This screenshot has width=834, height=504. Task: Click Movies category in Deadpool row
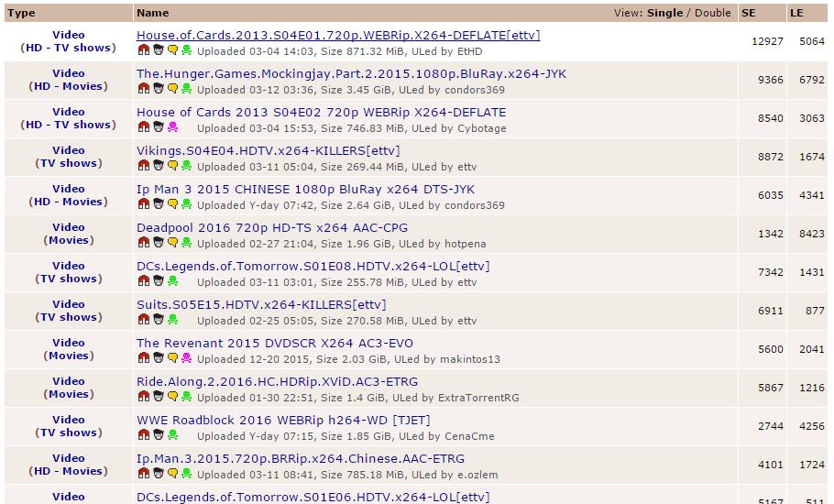click(68, 240)
